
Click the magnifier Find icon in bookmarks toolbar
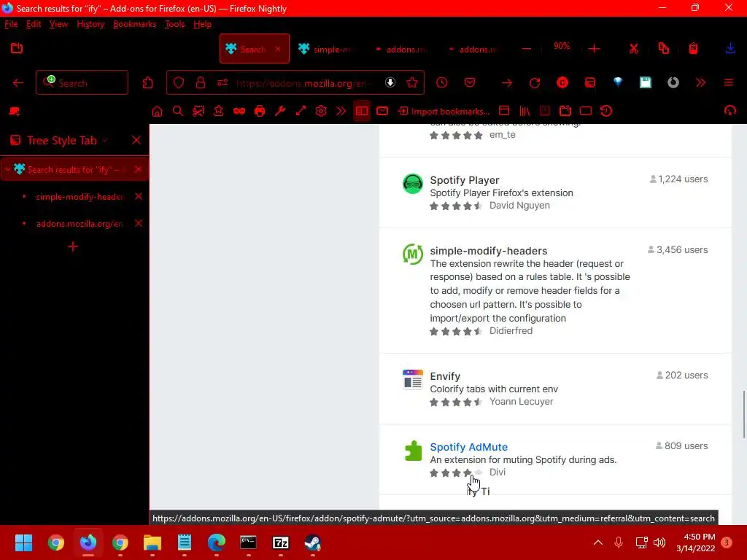coord(178,112)
